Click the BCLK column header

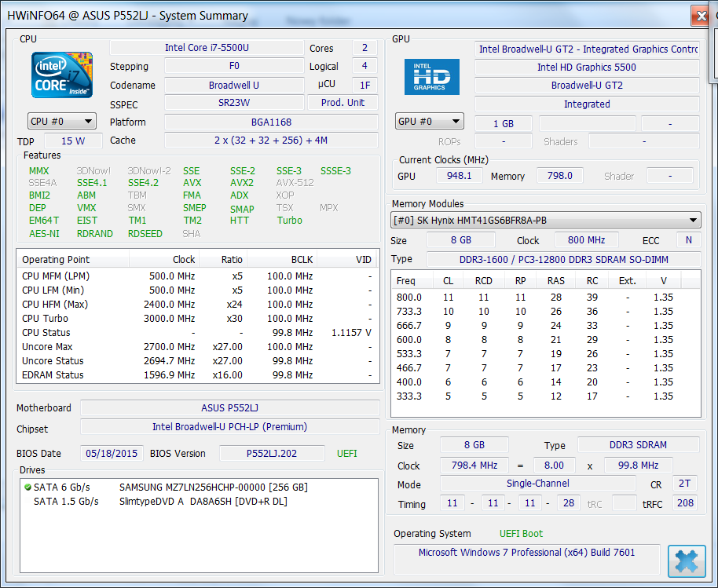[282, 259]
